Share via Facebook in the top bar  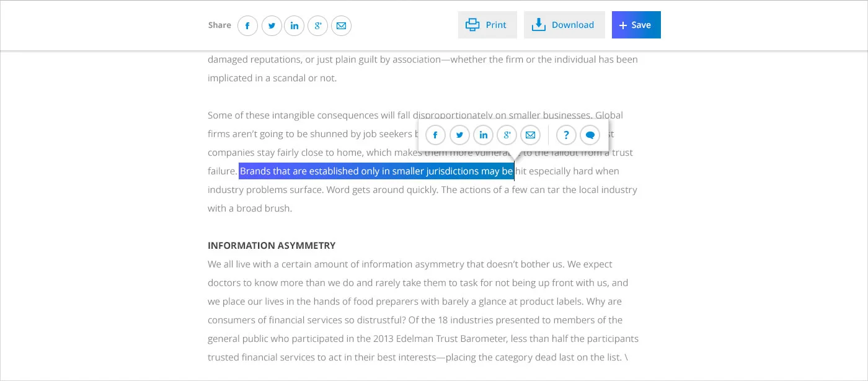(x=247, y=25)
